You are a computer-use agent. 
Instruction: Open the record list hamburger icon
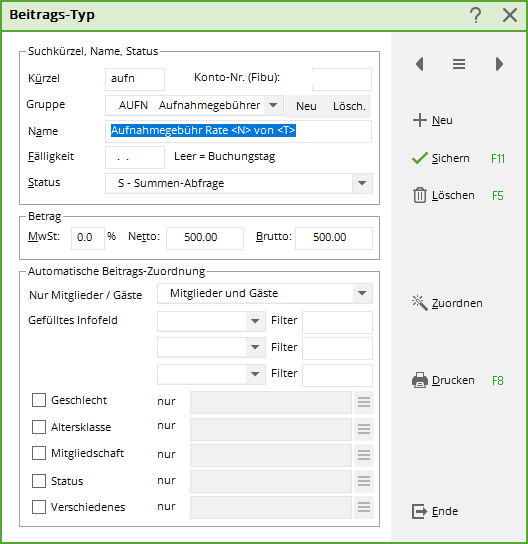(459, 64)
